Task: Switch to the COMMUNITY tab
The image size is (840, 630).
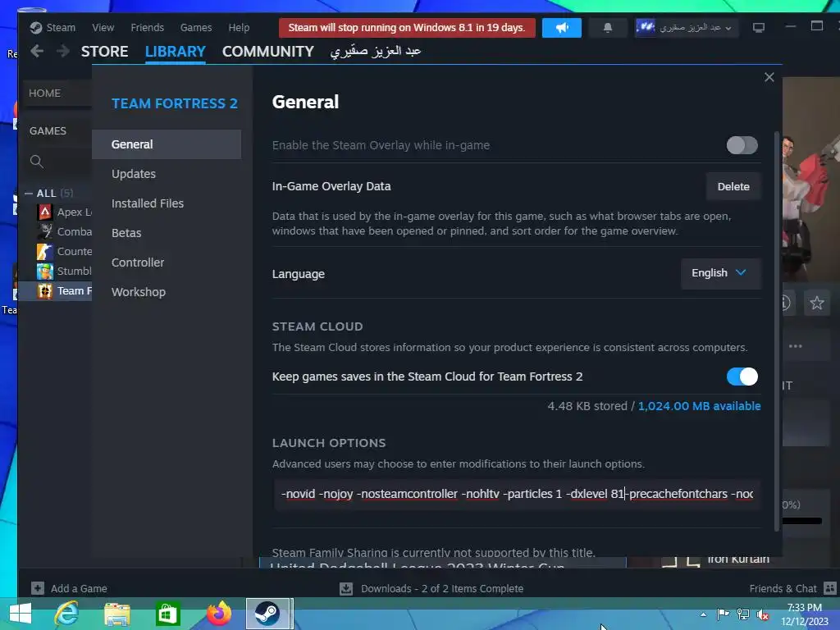Action: (x=268, y=52)
